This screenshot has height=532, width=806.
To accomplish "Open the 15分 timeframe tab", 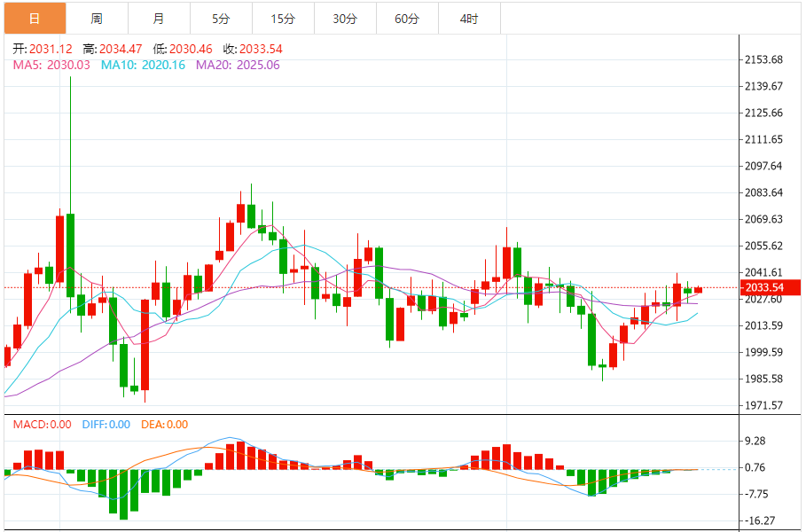I will pos(283,19).
